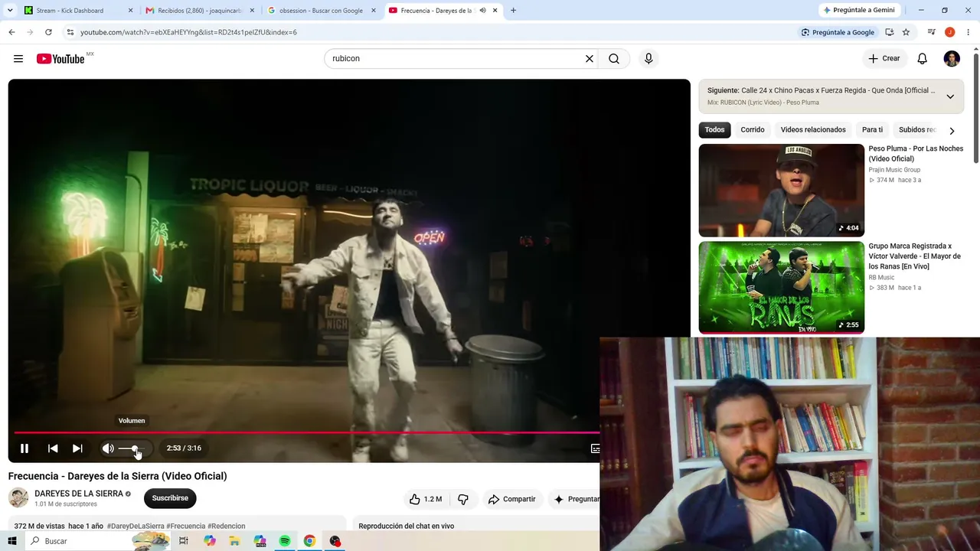Select the Corrido filter chip
Viewport: 980px width, 551px height.
(x=753, y=130)
